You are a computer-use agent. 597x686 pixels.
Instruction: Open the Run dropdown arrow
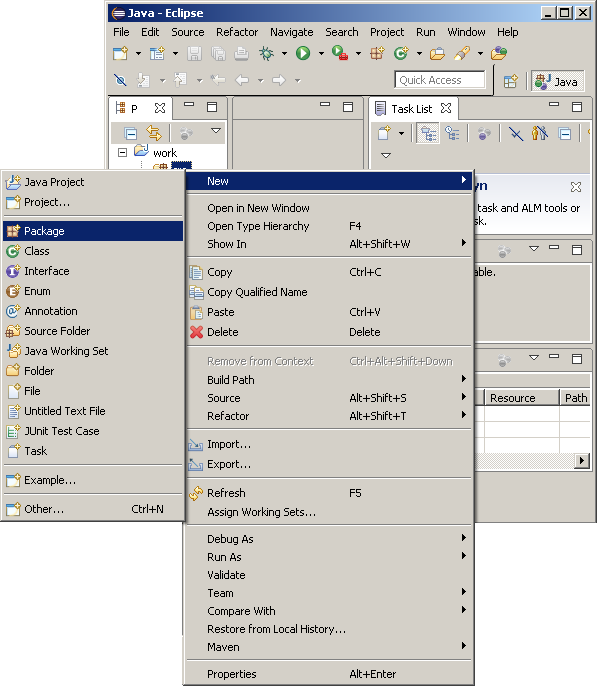click(x=321, y=53)
